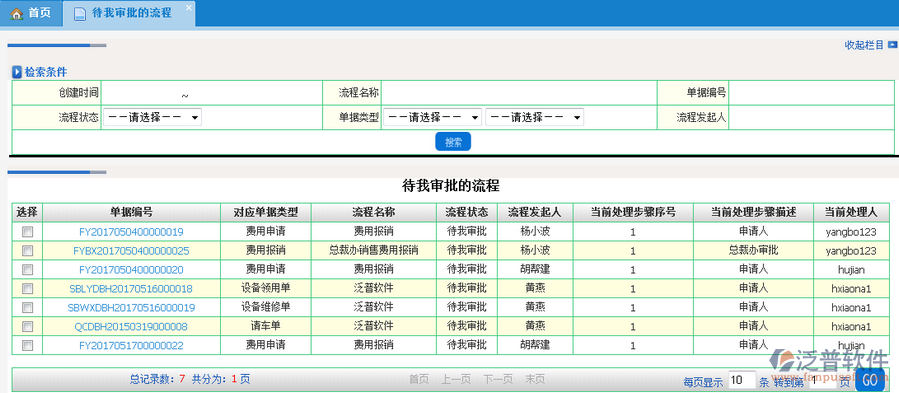Viewport: 899px width, 393px height.
Task: Click the GO page jump button
Action: coord(870,380)
